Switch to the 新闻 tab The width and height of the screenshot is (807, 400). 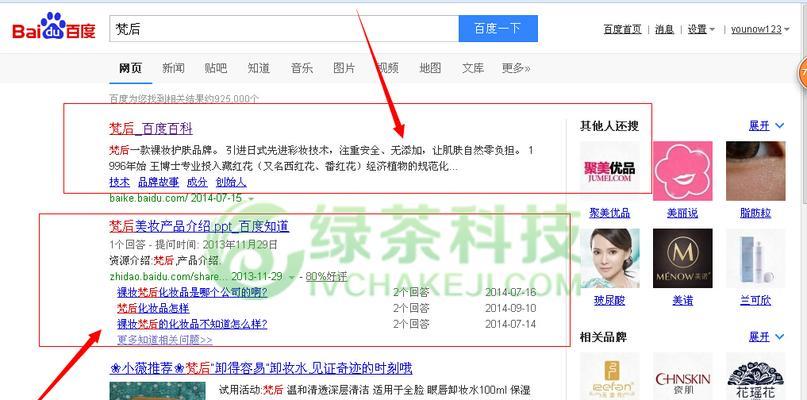(173, 68)
